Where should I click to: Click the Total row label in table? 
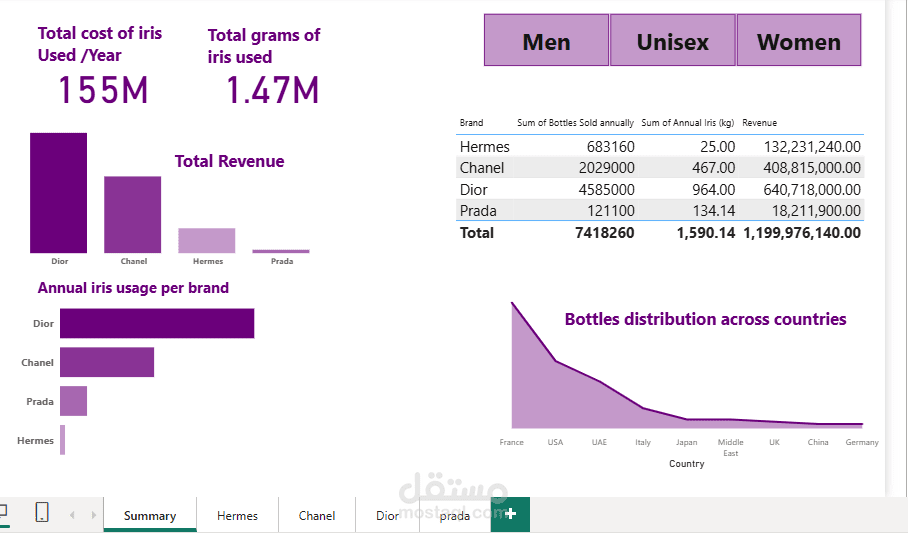(x=477, y=233)
